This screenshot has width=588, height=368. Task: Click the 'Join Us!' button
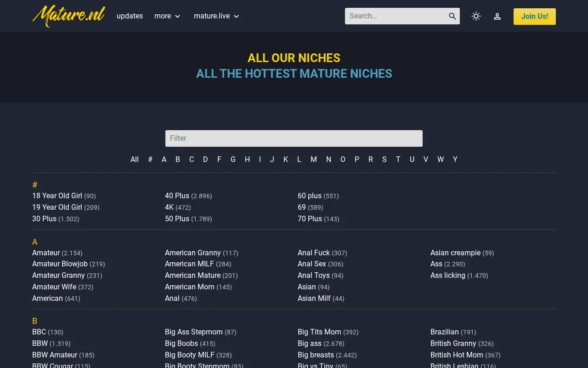click(535, 16)
